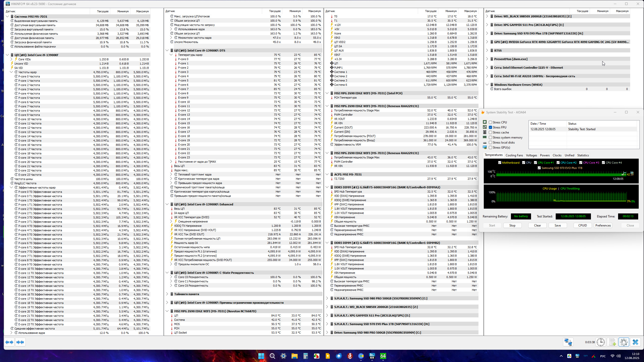
Task: Toggle Motherboard graph color checkbox
Action: coord(500,163)
